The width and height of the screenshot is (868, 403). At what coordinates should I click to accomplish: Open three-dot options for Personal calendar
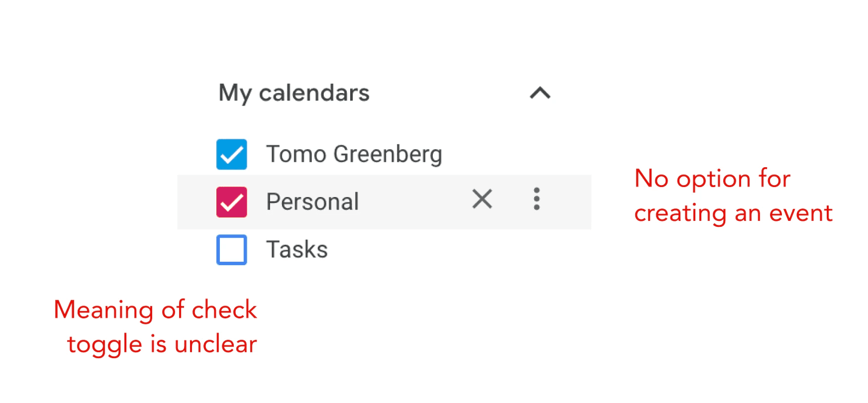536,199
